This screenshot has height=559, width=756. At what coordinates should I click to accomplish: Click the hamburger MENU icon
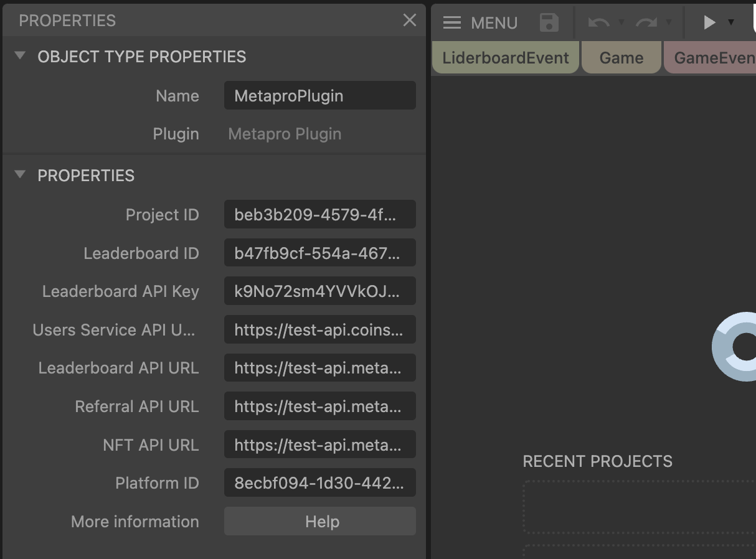tap(451, 23)
